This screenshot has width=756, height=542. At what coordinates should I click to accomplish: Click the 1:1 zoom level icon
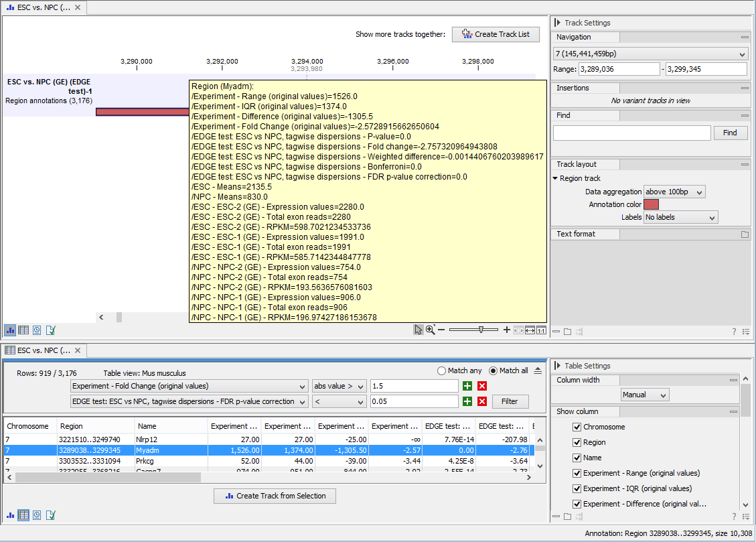point(540,330)
